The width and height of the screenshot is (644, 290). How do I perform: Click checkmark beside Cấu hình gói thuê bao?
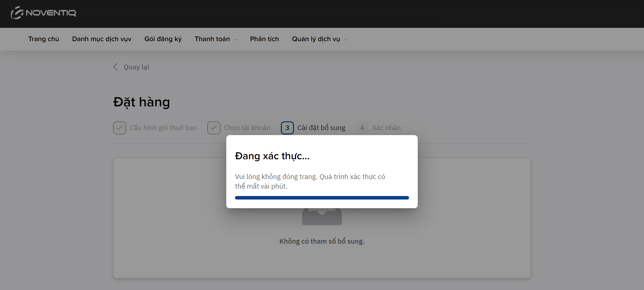point(119,128)
